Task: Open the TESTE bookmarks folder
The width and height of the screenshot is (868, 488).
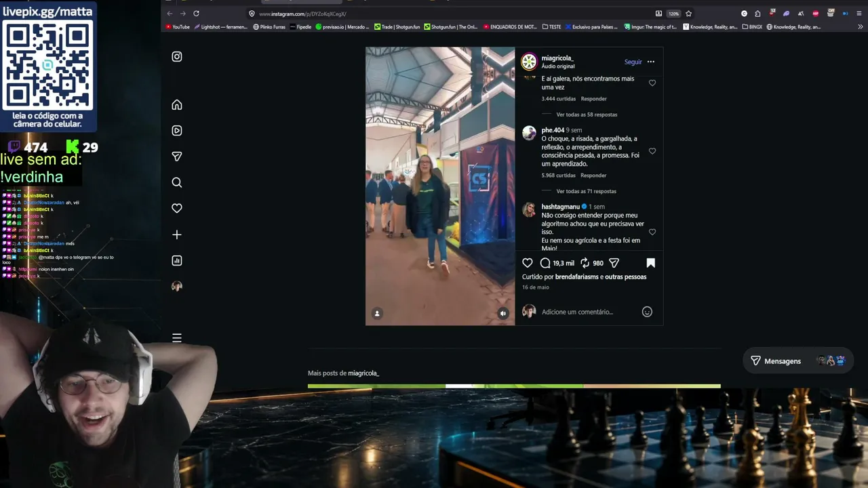Action: click(552, 27)
